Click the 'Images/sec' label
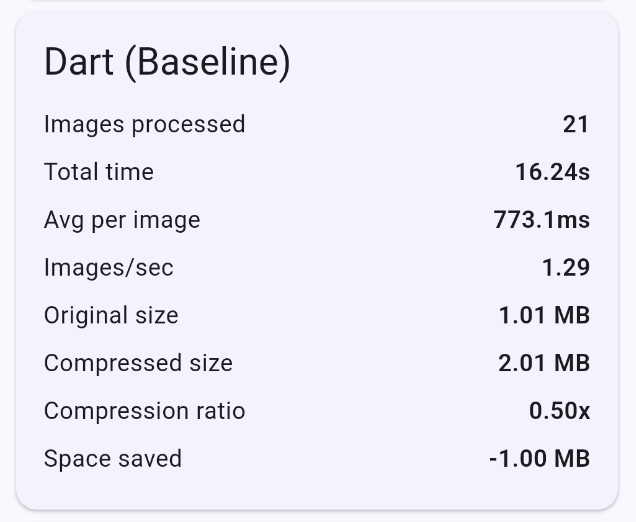Viewport: 636px width, 522px height. (108, 268)
